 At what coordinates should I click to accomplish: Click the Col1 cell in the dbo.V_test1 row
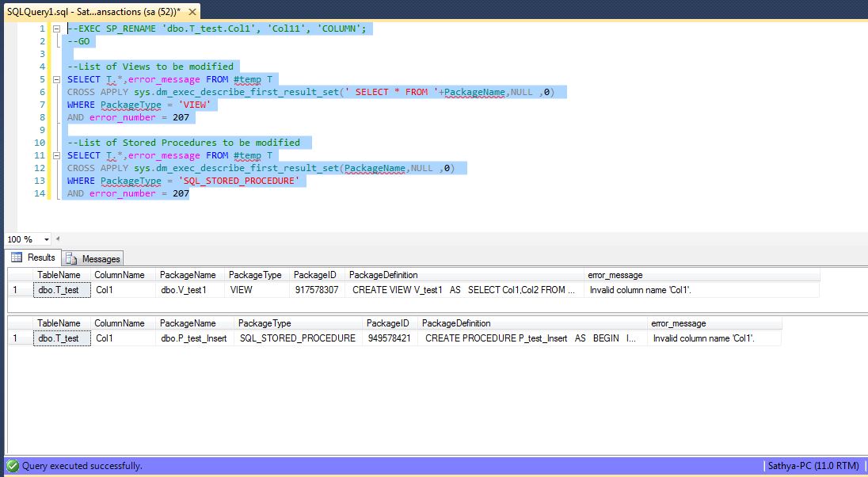click(x=123, y=290)
